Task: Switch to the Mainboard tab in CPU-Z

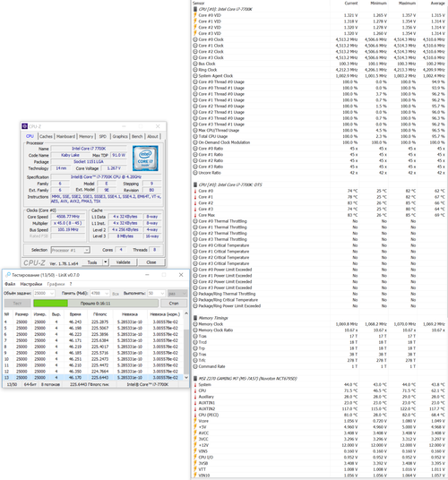Action: [x=65, y=136]
